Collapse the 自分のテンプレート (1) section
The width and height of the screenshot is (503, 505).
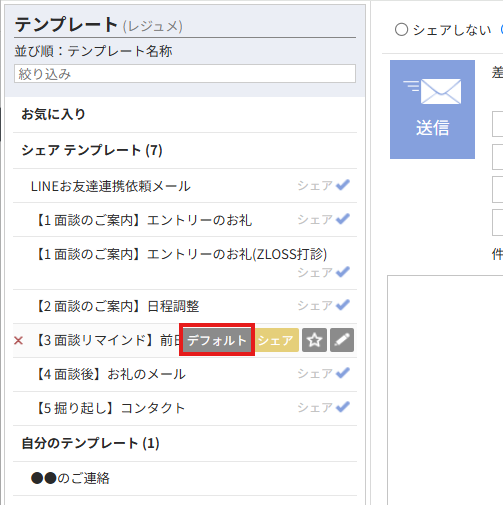pos(90,443)
